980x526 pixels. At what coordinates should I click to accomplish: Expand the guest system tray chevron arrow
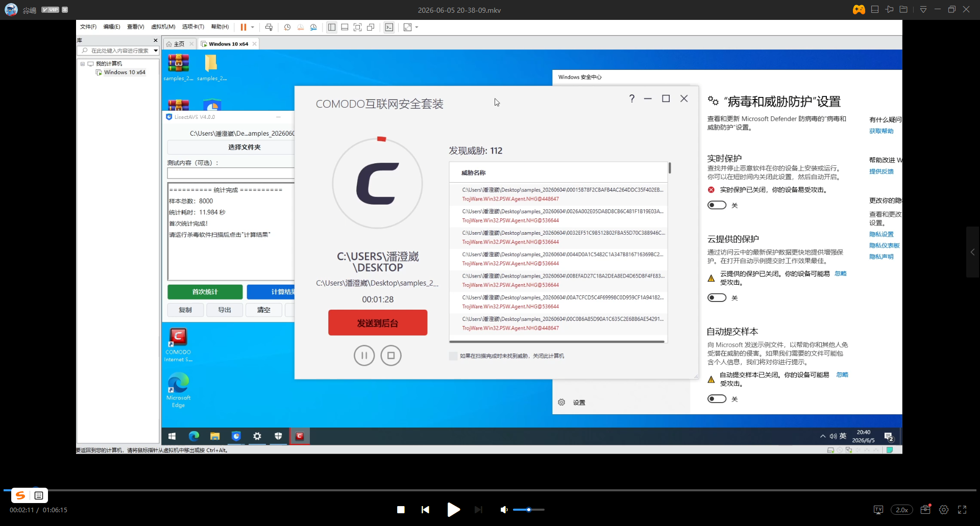pyautogui.click(x=822, y=436)
